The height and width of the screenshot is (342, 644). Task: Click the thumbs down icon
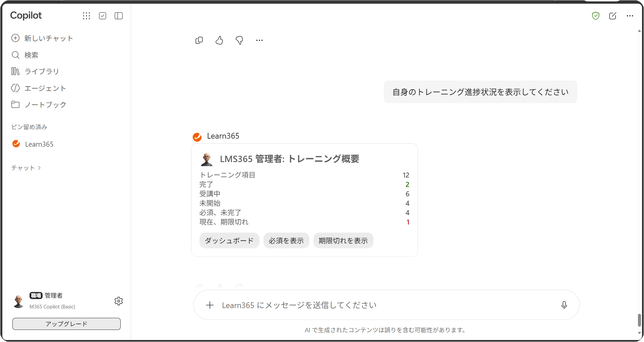pyautogui.click(x=239, y=40)
